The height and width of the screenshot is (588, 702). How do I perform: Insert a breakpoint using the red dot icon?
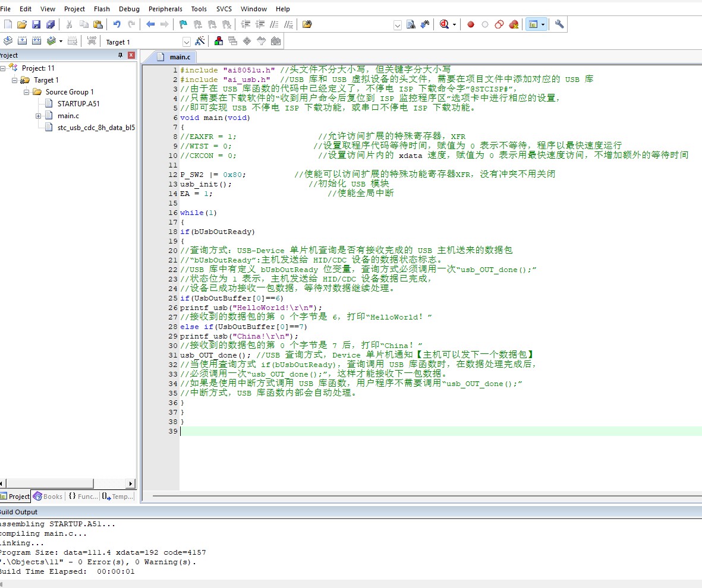coord(471,24)
